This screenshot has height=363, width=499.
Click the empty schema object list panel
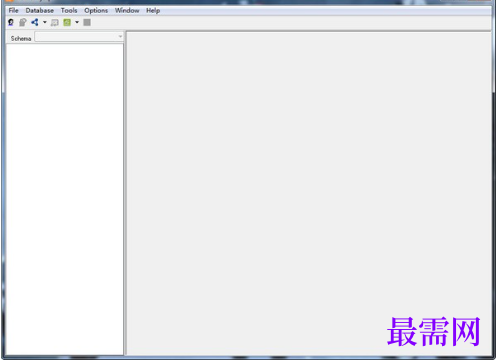click(65, 199)
